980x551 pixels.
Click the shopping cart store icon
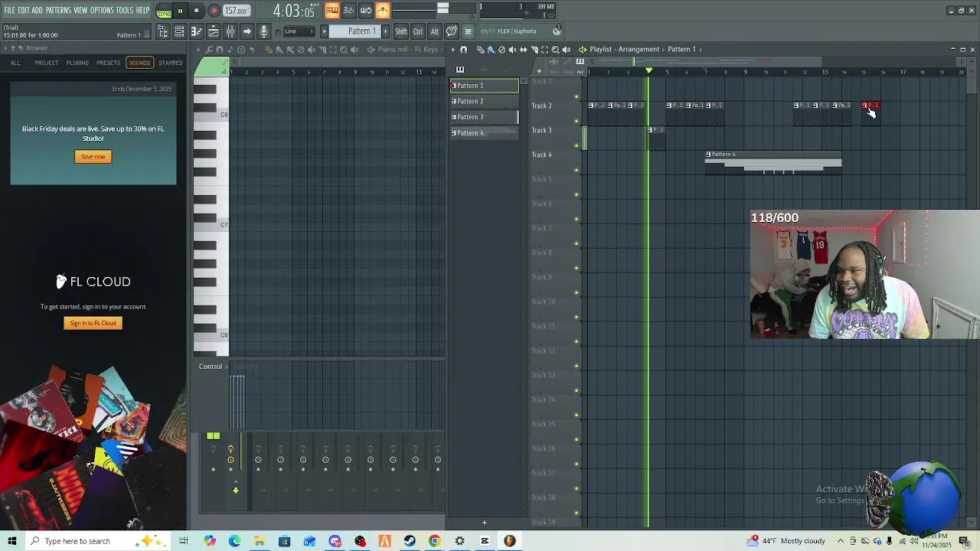[468, 31]
